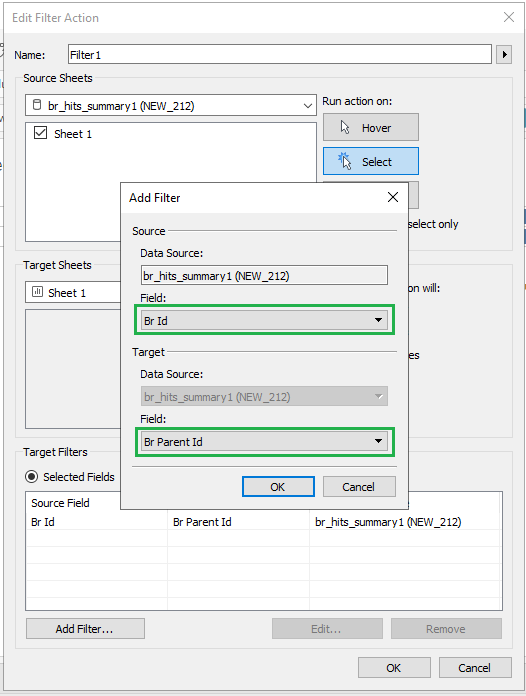The width and height of the screenshot is (526, 696).
Task: Uncheck the Sheet 1 source checkbox
Action: (40, 133)
